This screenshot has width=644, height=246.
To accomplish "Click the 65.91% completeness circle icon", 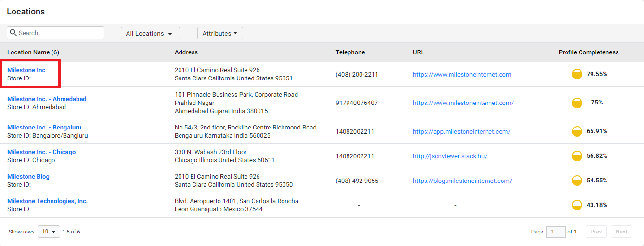I will [x=577, y=131].
